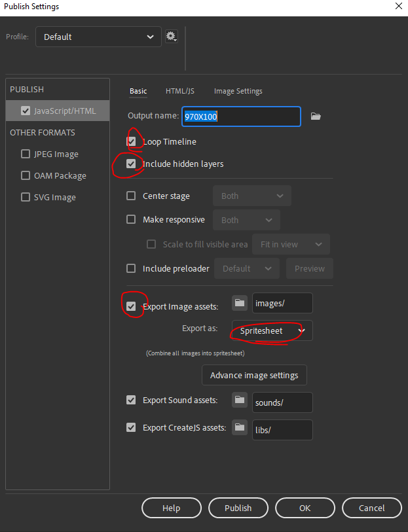Open the profile options gear icon
Image resolution: width=408 pixels, height=532 pixels.
[172, 37]
